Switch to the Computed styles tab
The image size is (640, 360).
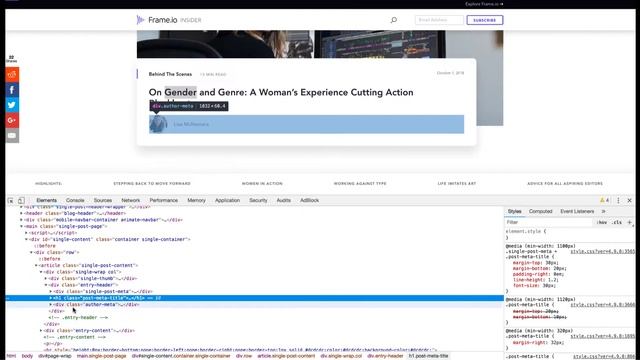click(x=540, y=211)
